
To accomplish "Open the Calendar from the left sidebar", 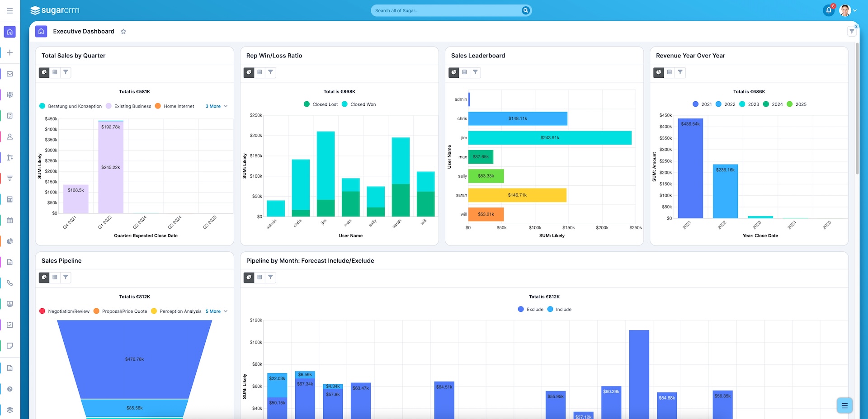I will 10,220.
